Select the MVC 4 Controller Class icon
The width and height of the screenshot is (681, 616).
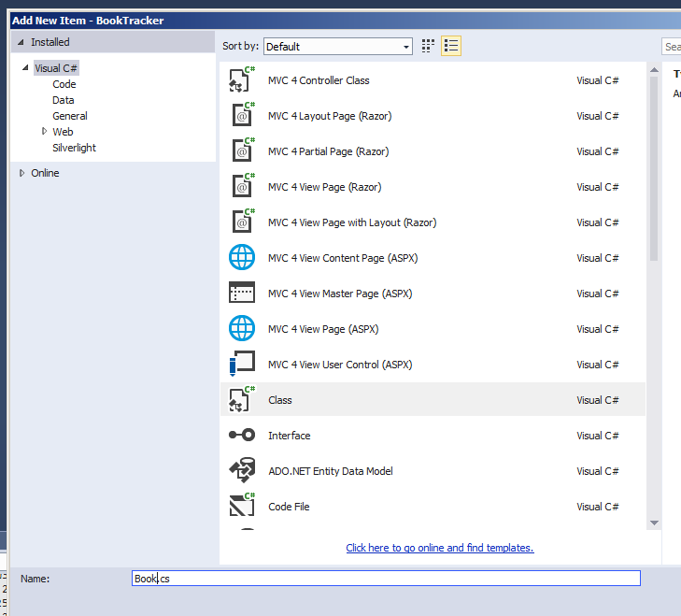[x=242, y=80]
